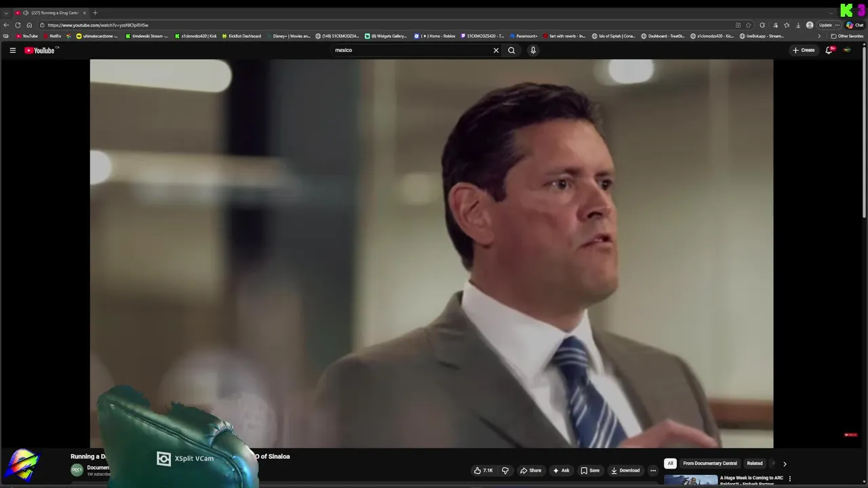Click the video player frame
The image size is (868, 488).
[431, 253]
